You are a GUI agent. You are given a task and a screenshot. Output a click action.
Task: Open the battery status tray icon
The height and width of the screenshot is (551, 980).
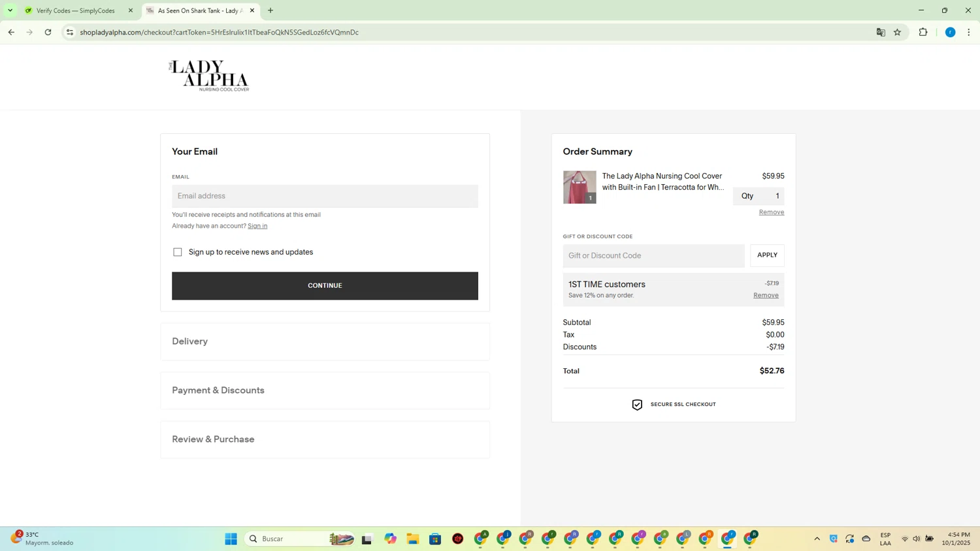tap(930, 539)
